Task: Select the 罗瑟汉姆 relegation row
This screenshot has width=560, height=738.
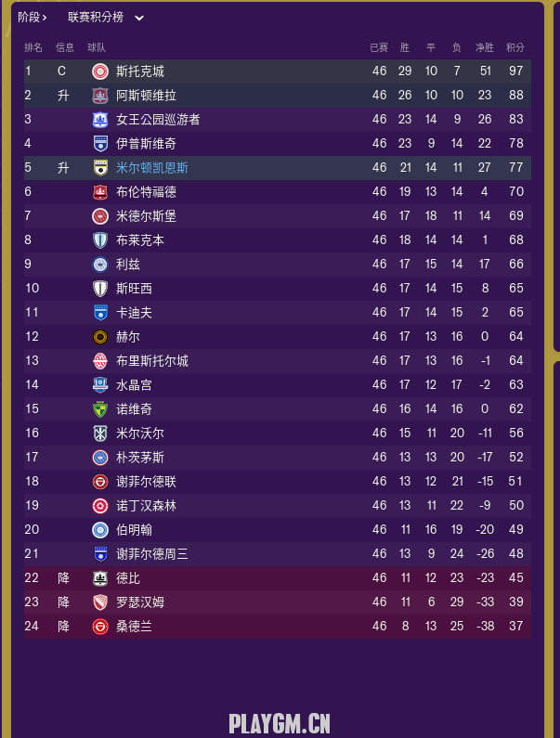Action: tap(277, 602)
